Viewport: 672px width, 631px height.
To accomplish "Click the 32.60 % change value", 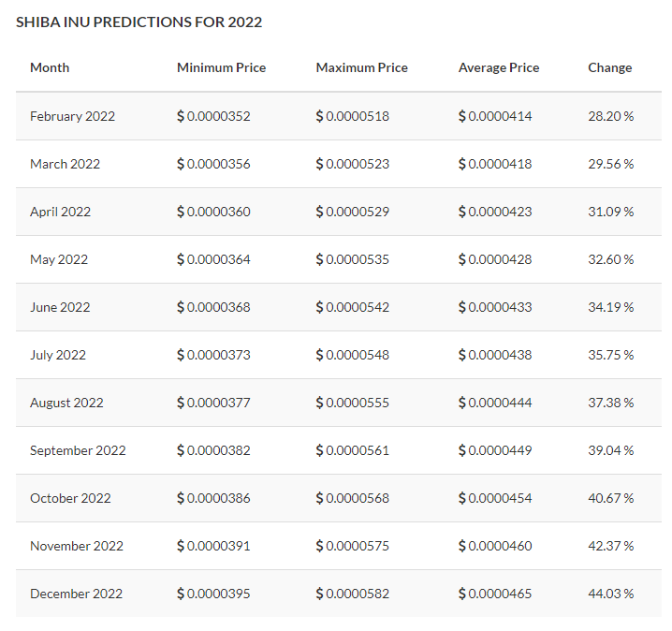I will (611, 259).
